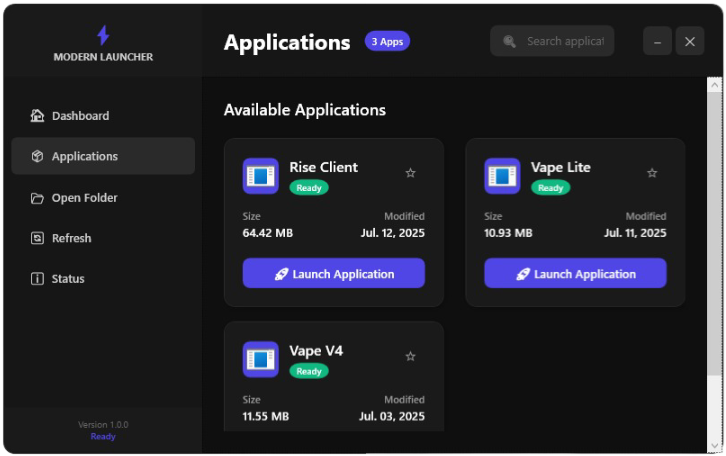Click the Rise Client title text
726x456 pixels.
pos(324,167)
